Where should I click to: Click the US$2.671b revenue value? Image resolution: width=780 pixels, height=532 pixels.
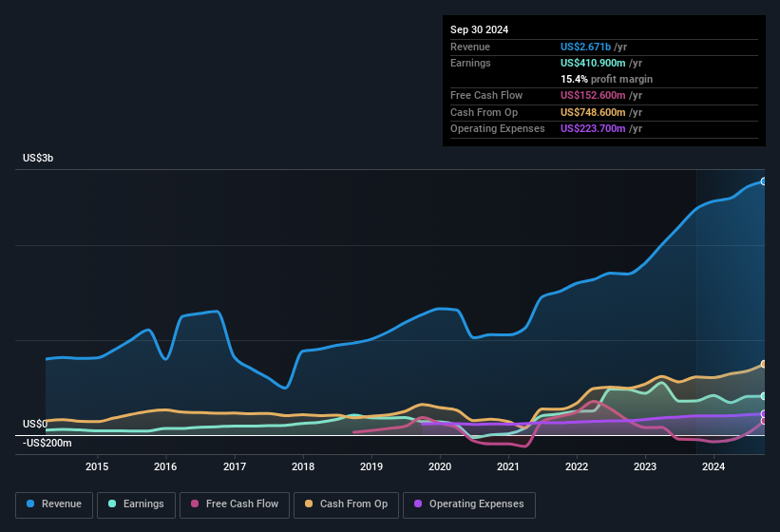click(x=585, y=47)
